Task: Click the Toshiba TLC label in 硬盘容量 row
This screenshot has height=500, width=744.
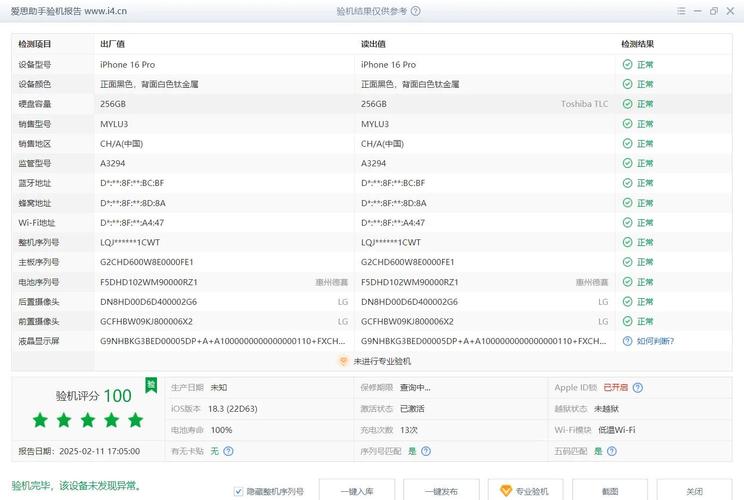Action: [x=585, y=104]
